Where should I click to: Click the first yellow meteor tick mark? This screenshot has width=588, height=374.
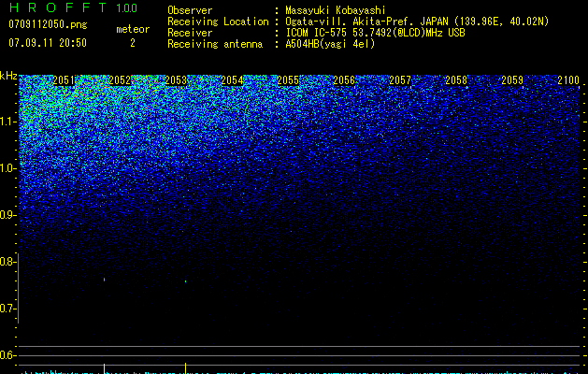[x=105, y=368]
